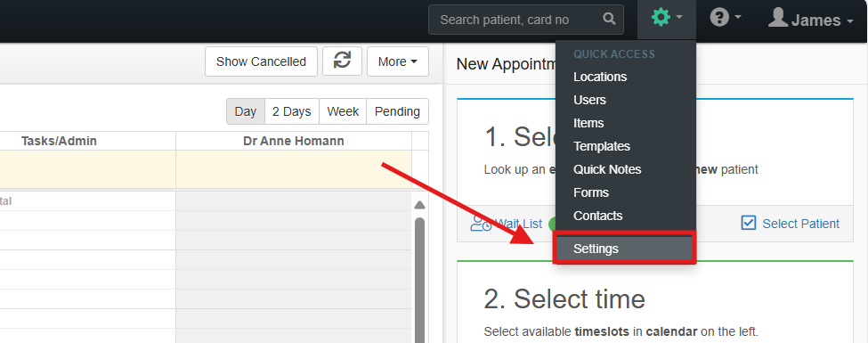Show the Pending appointments view
868x343 pixels.
coord(397,111)
